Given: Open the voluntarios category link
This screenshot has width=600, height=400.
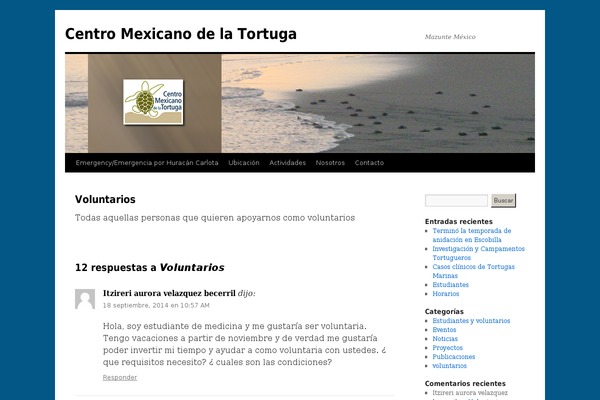Looking at the screenshot, I should tap(450, 366).
